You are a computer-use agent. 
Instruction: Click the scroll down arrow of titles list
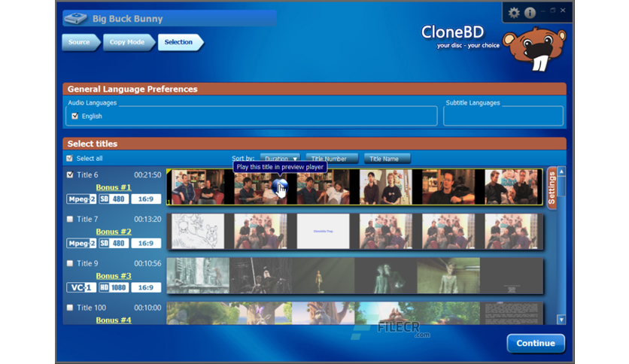tap(561, 320)
